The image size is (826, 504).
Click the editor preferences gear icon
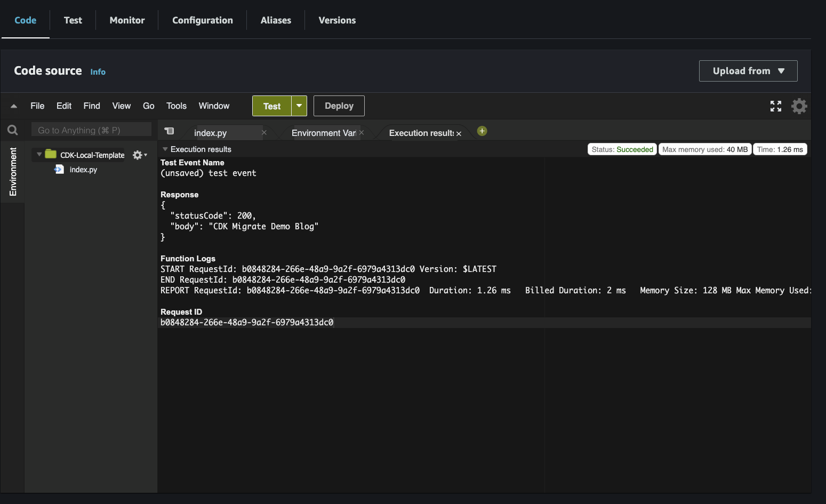point(799,106)
